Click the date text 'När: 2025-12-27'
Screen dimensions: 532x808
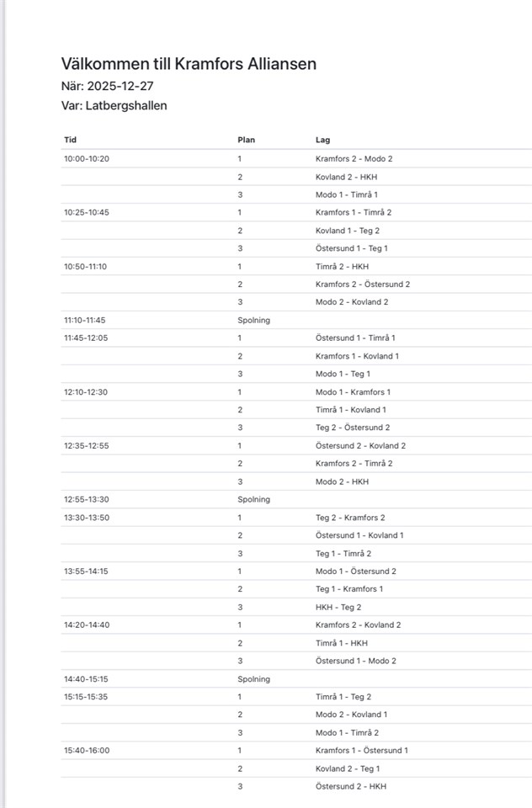click(108, 86)
